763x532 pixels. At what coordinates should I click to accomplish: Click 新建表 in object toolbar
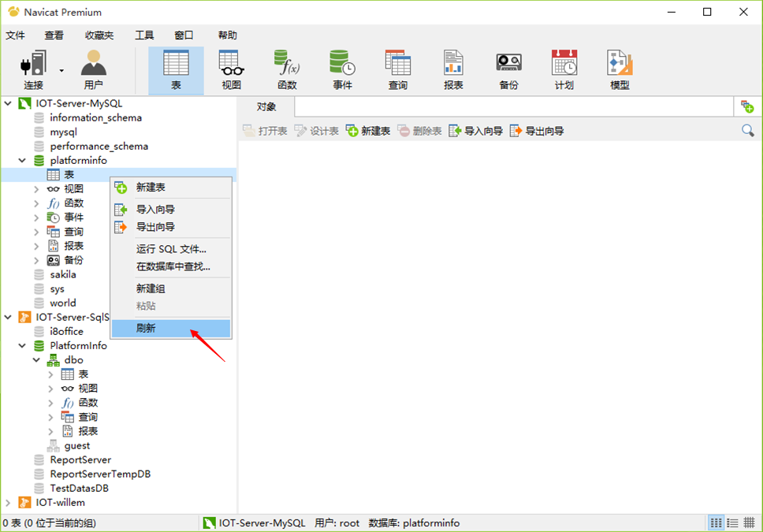[368, 131]
